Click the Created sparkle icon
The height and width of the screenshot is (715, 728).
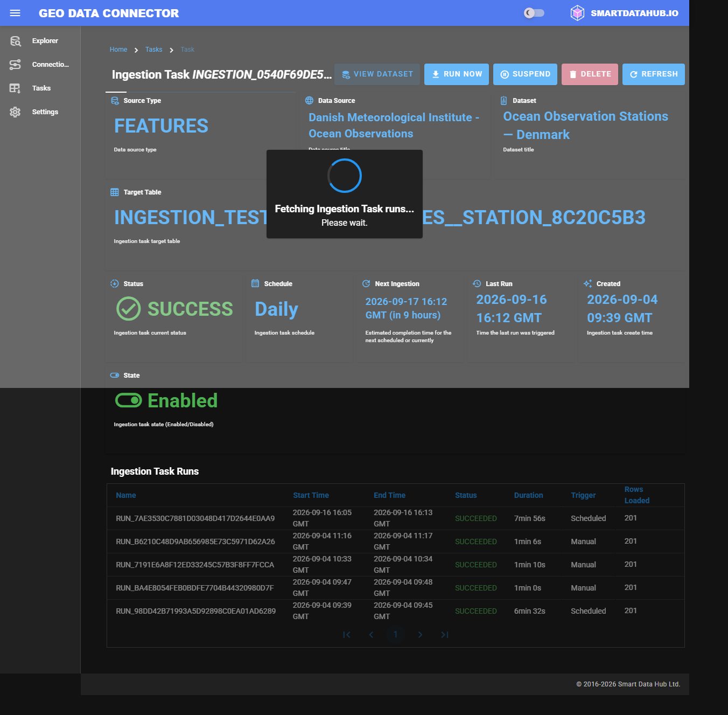(588, 284)
